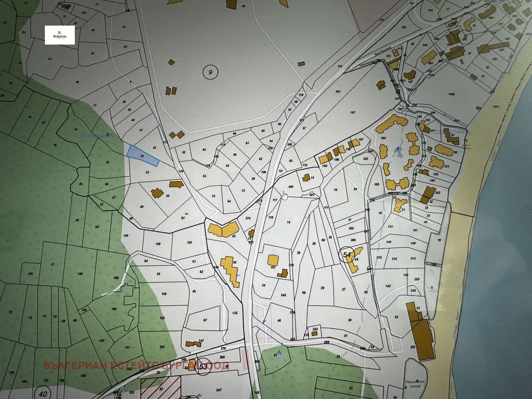532x399 pixels.
Task: Click circled district number 54
Action: [347, 255]
